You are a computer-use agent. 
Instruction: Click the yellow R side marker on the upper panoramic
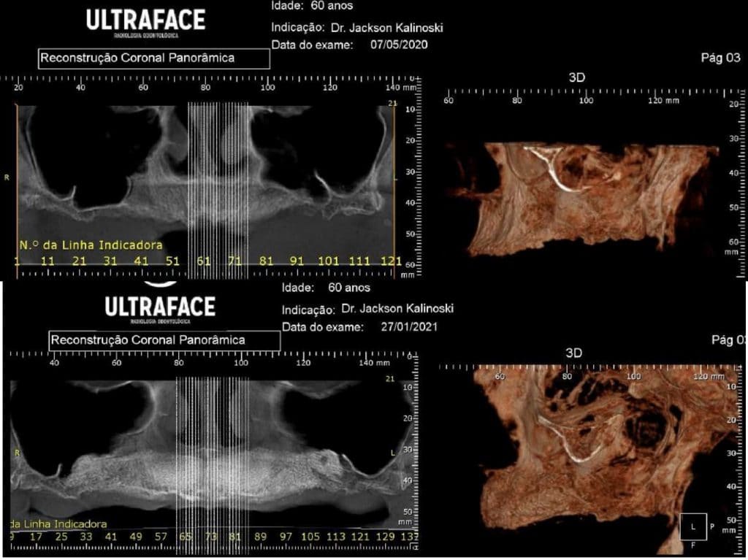7,177
